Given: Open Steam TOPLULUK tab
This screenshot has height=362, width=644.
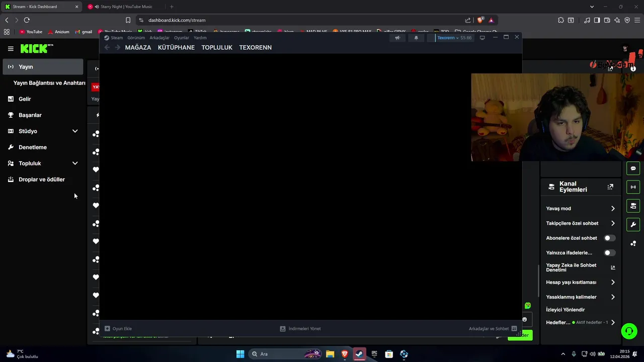Looking at the screenshot, I should 217,47.
